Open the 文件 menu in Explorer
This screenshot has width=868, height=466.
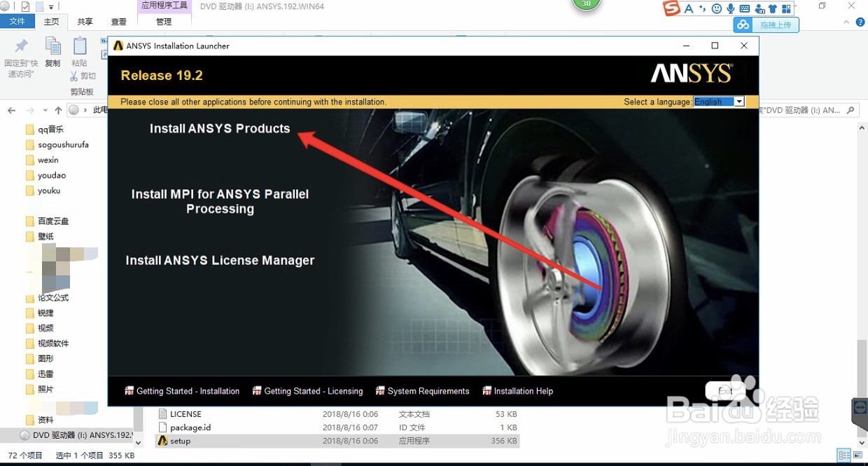[x=17, y=22]
